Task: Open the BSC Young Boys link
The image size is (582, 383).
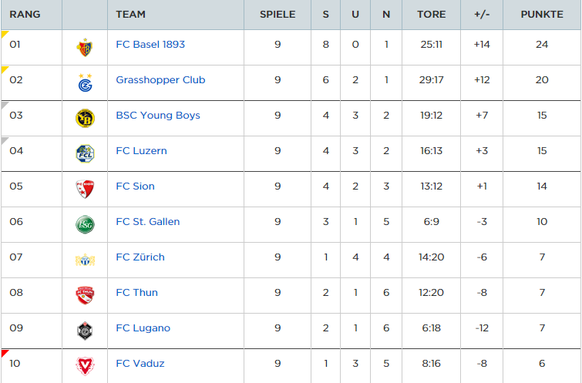Action: (x=158, y=115)
